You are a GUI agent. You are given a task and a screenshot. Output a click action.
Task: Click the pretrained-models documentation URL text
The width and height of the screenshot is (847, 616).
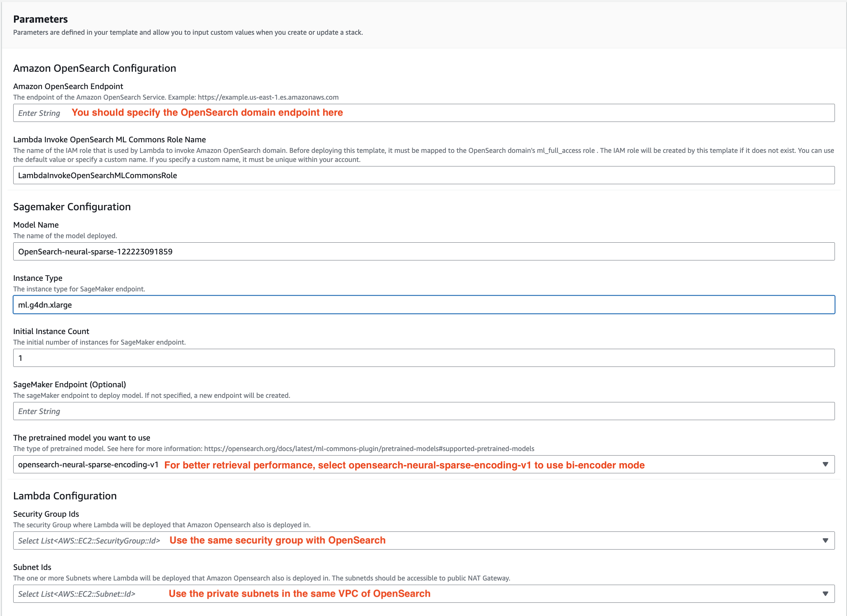click(369, 449)
